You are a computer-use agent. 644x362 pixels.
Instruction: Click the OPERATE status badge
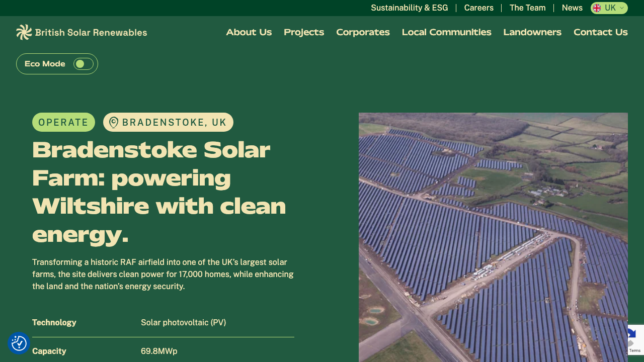63,122
